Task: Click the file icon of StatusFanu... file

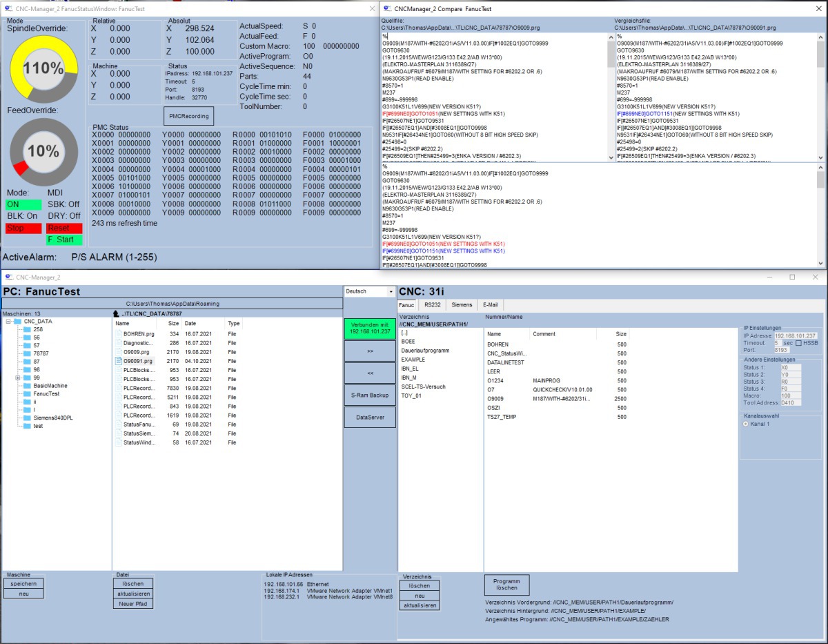Action: point(118,425)
